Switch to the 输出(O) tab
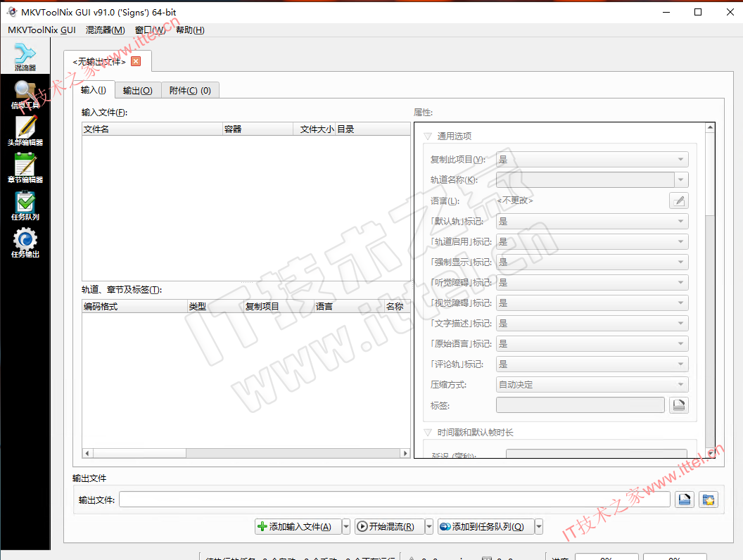This screenshot has height=560, width=743. (137, 91)
